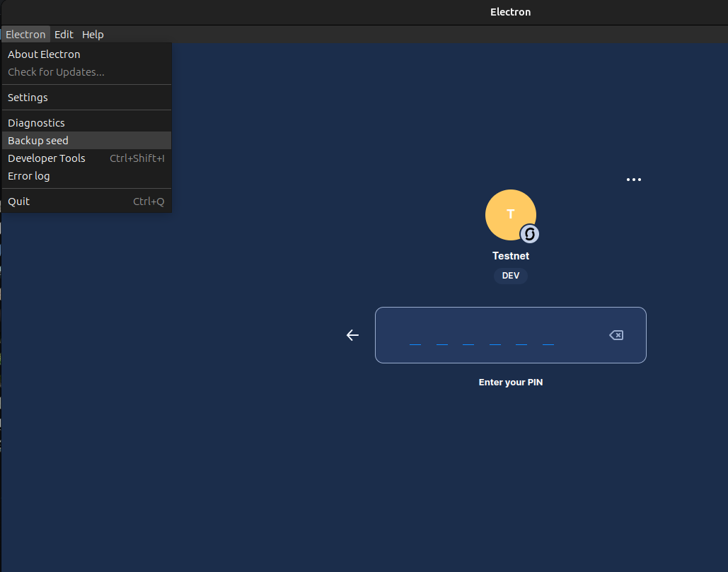Launch Developer Tools from the menu

[x=47, y=158]
